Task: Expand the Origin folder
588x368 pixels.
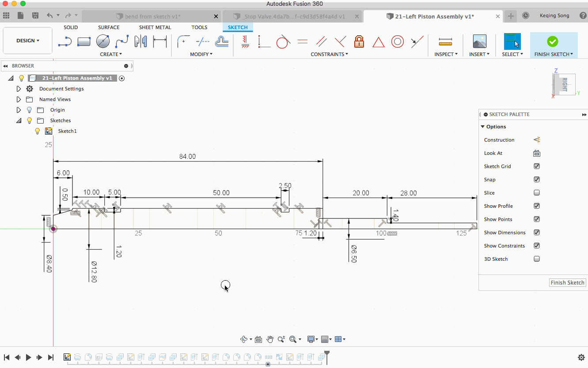Action: click(x=19, y=110)
